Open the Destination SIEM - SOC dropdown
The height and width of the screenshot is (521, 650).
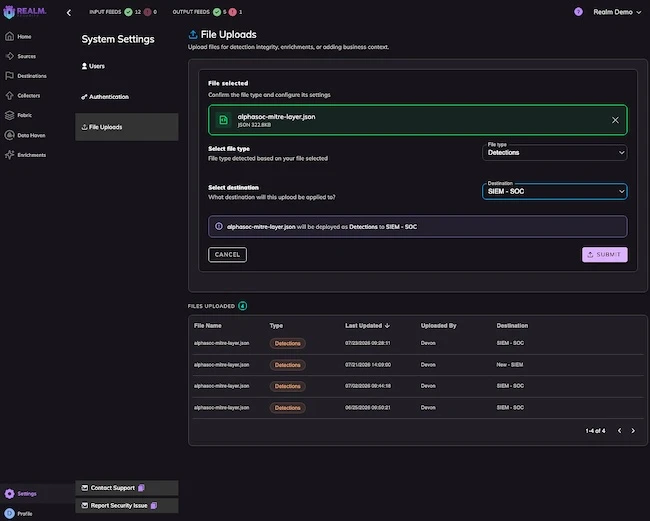point(555,191)
